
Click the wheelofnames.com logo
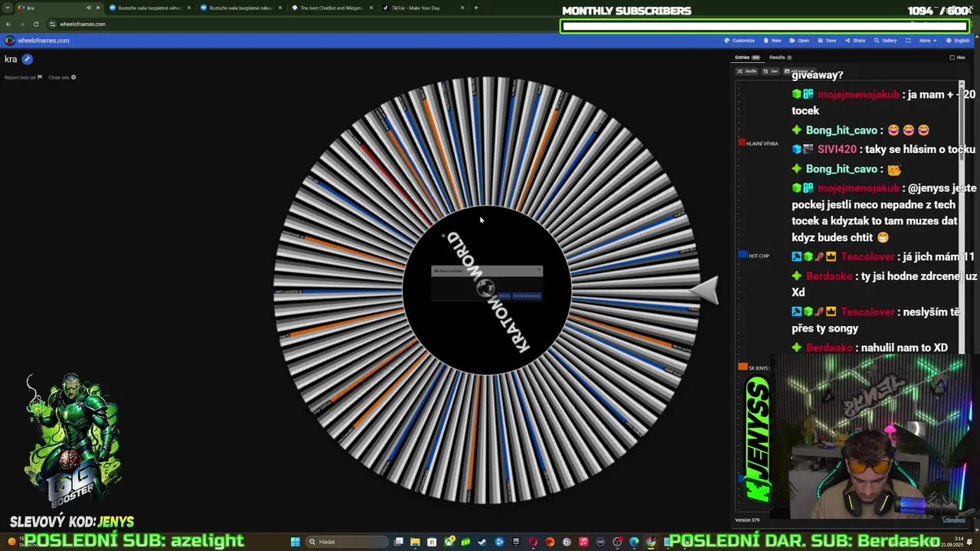pyautogui.click(x=37, y=41)
